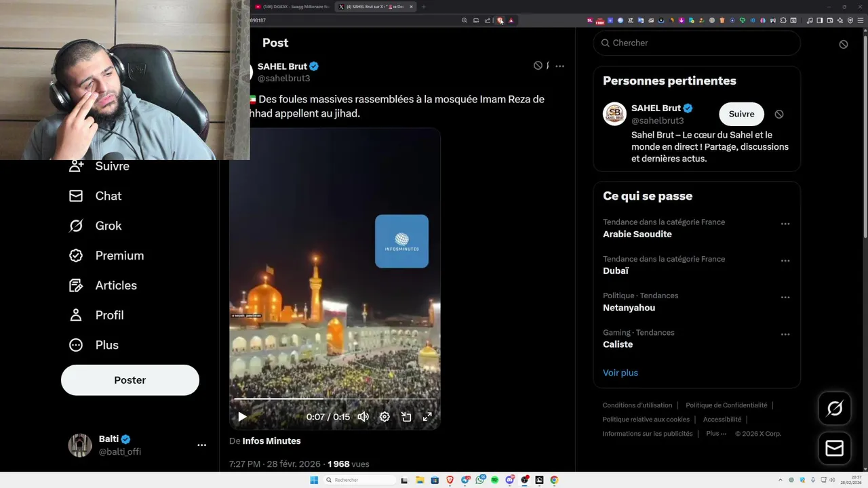Click the Grok circle-slash icon on post header

point(538,66)
